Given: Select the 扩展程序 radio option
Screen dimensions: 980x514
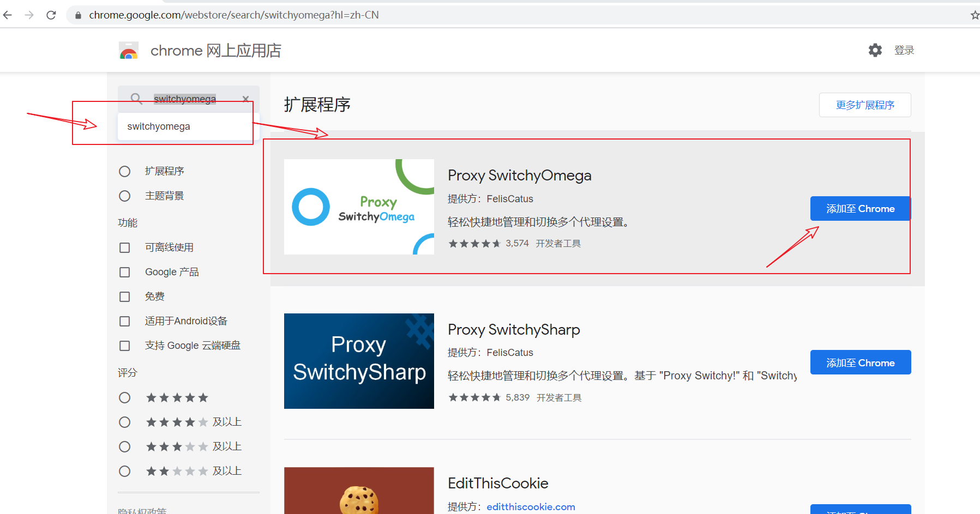Looking at the screenshot, I should coord(124,171).
